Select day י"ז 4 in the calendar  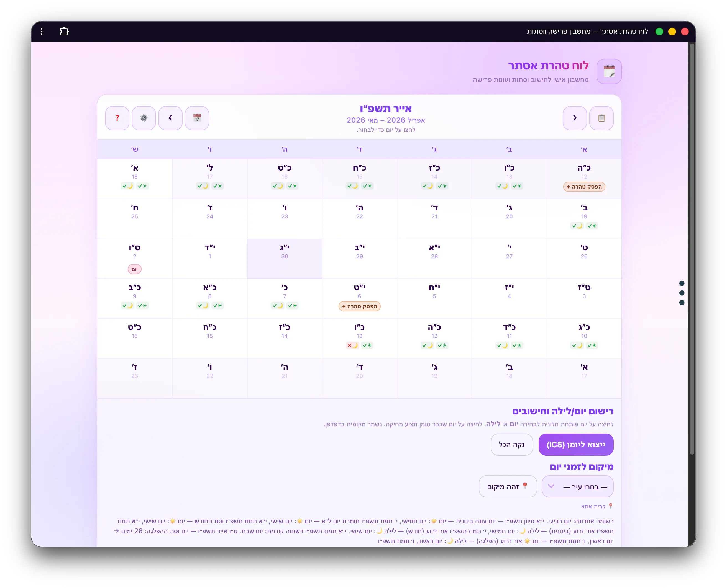coord(509,298)
